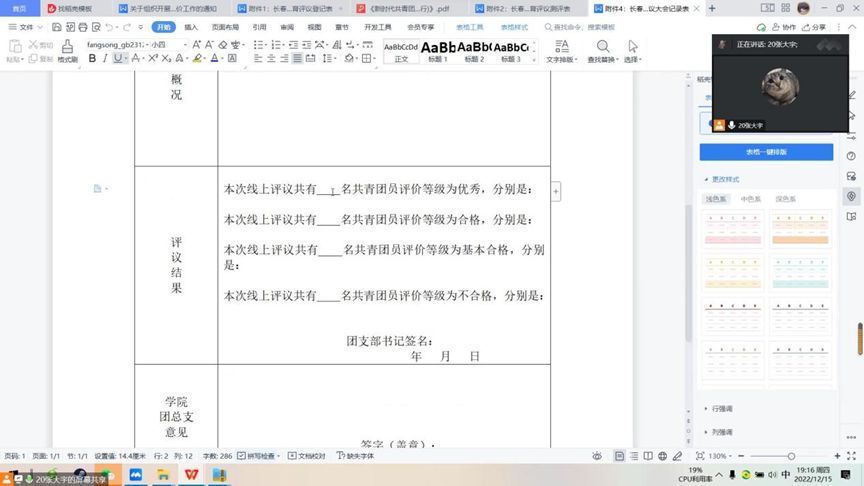Screen dimensions: 864x486
Task: Switch to page layout view icon
Action: pos(619,456)
